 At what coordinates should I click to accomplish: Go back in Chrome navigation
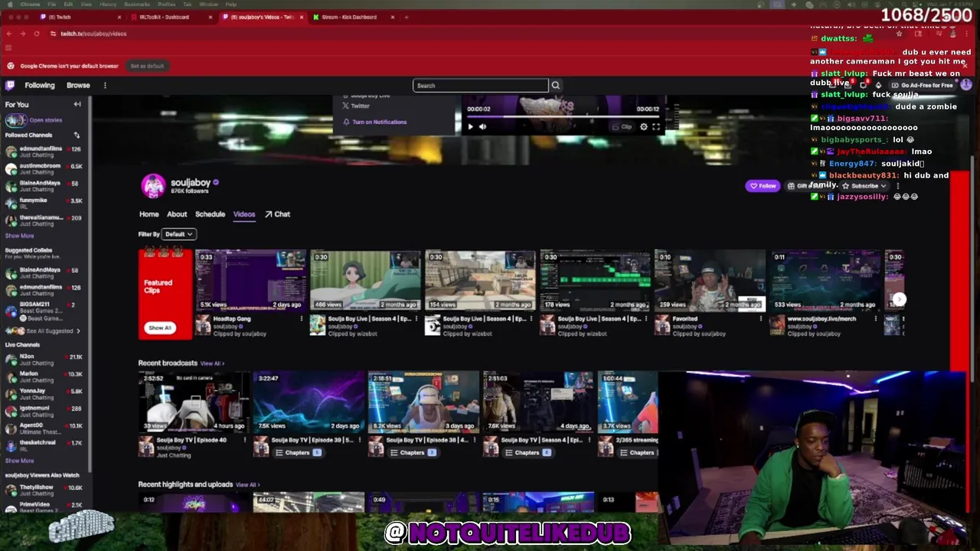tap(8, 34)
